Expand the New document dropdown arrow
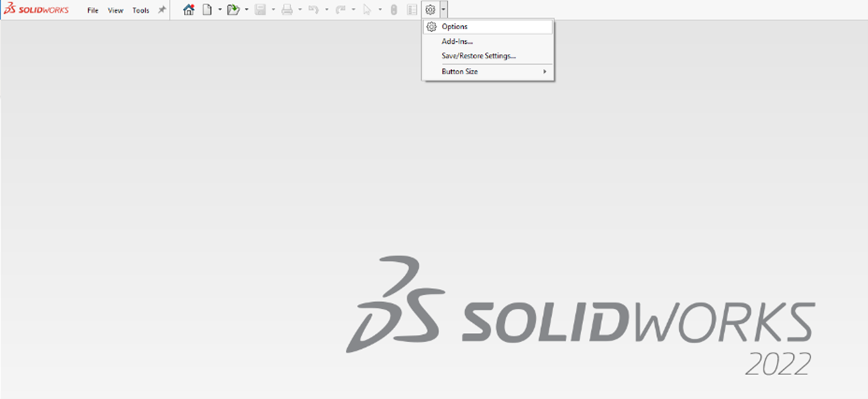This screenshot has width=868, height=399. point(220,10)
